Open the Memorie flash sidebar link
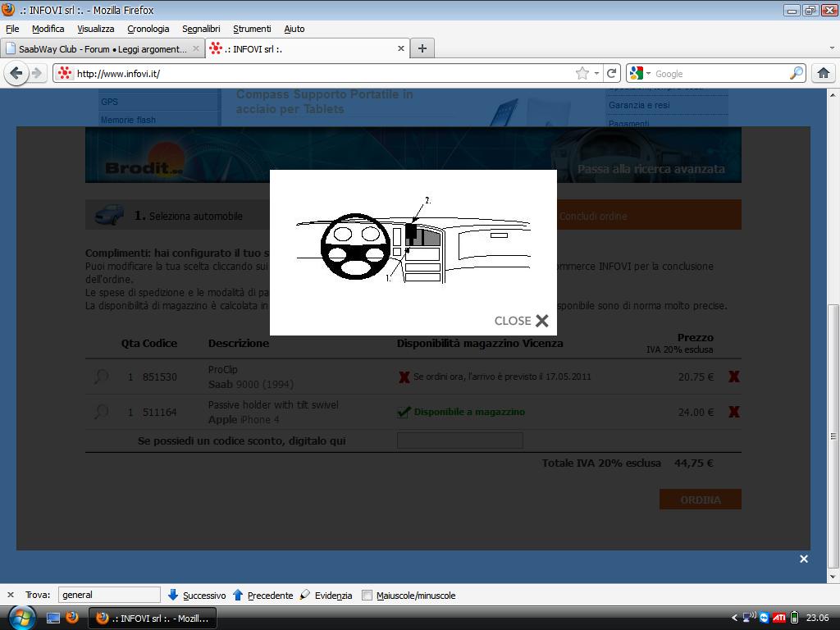The width and height of the screenshot is (840, 630). tap(128, 120)
